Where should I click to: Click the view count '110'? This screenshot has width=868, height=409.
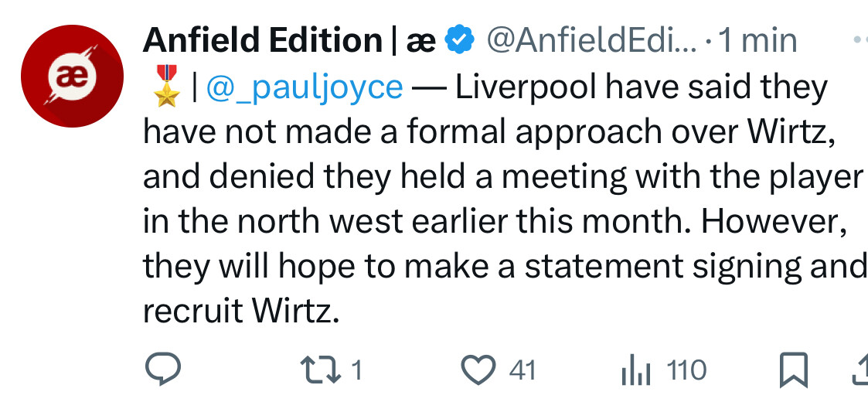(x=686, y=370)
